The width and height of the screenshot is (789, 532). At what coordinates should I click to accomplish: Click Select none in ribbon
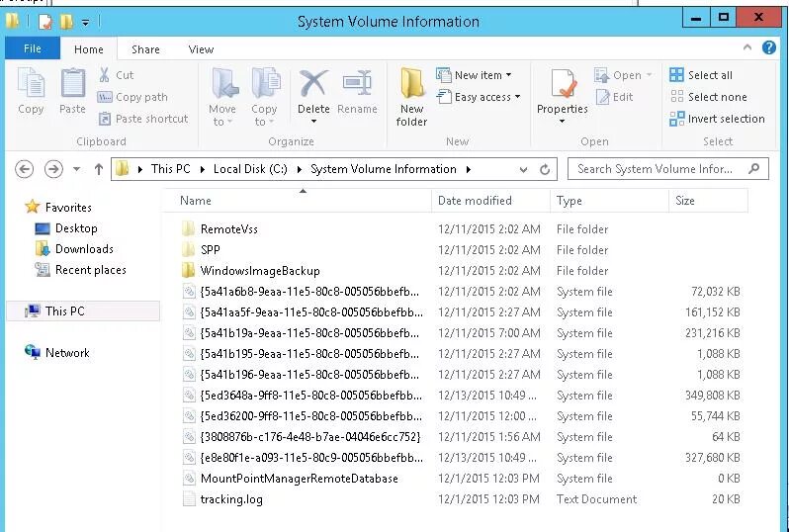pyautogui.click(x=708, y=97)
